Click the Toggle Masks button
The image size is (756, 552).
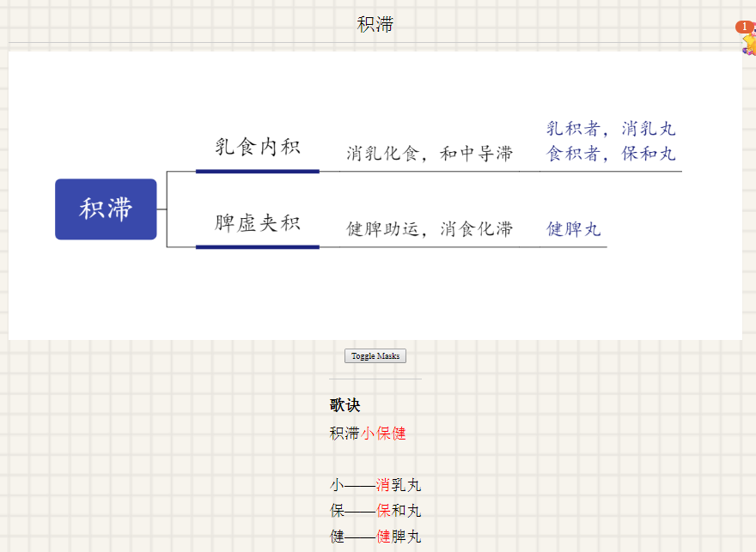(375, 356)
